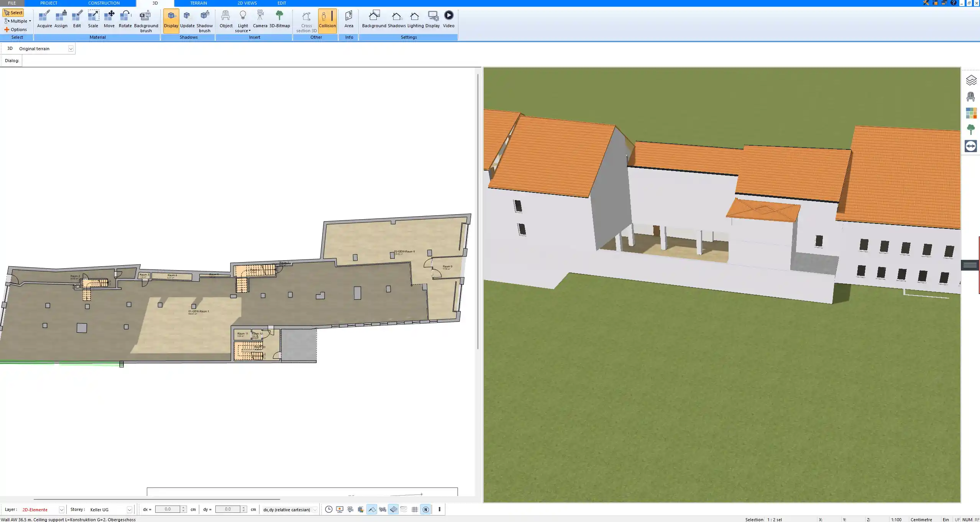Open the plants tree catalog in sidebar
980x522 pixels.
point(971,130)
